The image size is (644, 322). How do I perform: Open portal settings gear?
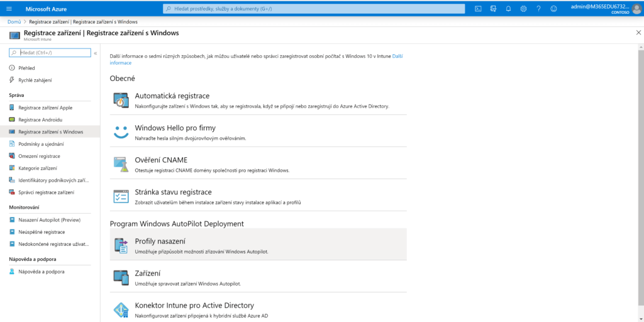click(x=523, y=9)
